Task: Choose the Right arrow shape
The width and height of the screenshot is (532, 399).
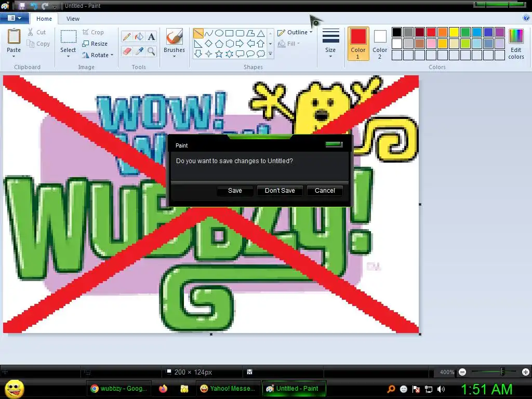Action: point(240,44)
